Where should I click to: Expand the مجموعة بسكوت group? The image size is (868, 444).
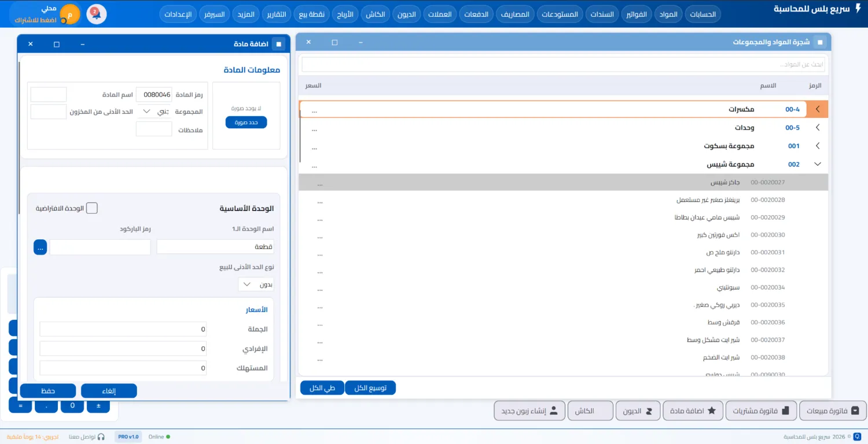pos(818,146)
